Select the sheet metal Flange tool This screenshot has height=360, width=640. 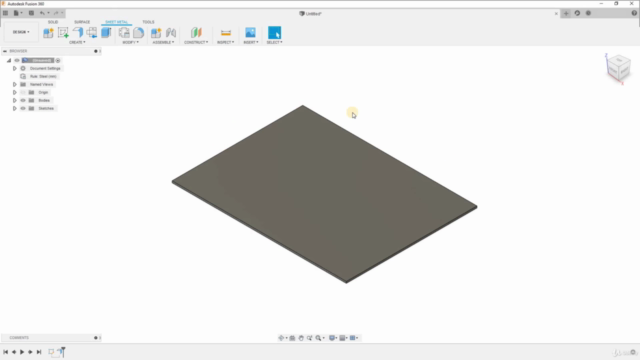(x=78, y=33)
